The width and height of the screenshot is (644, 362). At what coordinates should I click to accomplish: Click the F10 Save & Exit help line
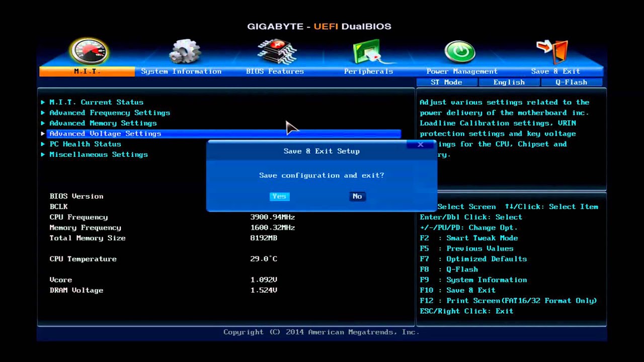pyautogui.click(x=458, y=291)
